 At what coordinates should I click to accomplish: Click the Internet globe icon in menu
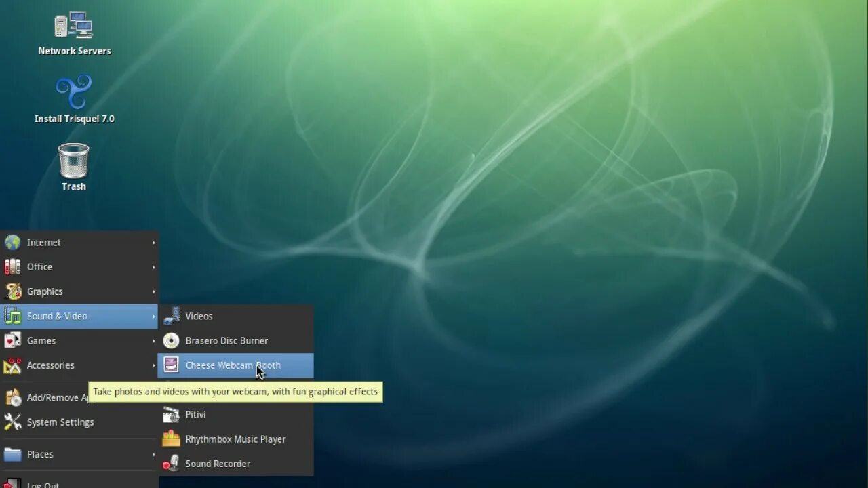[x=13, y=243]
